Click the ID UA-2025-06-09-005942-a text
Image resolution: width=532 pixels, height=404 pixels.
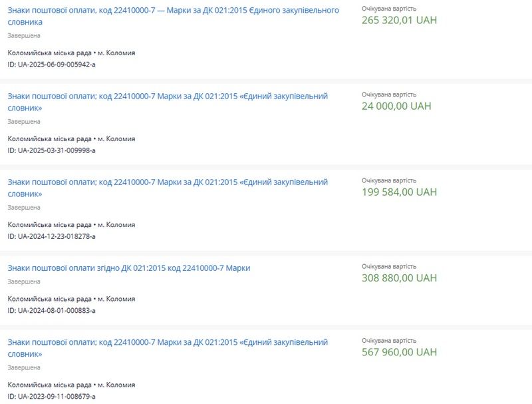(52, 65)
